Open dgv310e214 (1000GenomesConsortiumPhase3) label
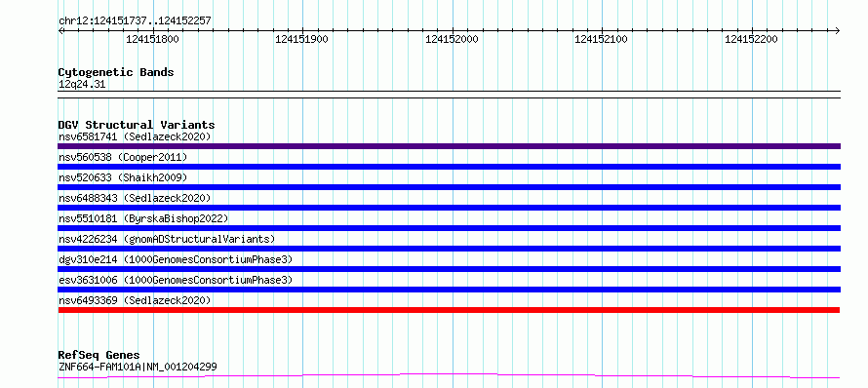 click(x=176, y=259)
